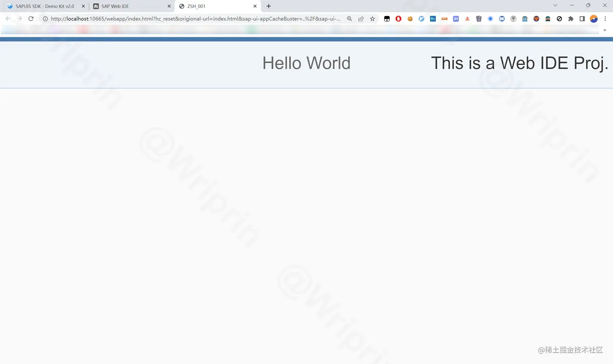Open the robot-faced extension icon
Viewport: 613px width, 364px height.
(525, 19)
